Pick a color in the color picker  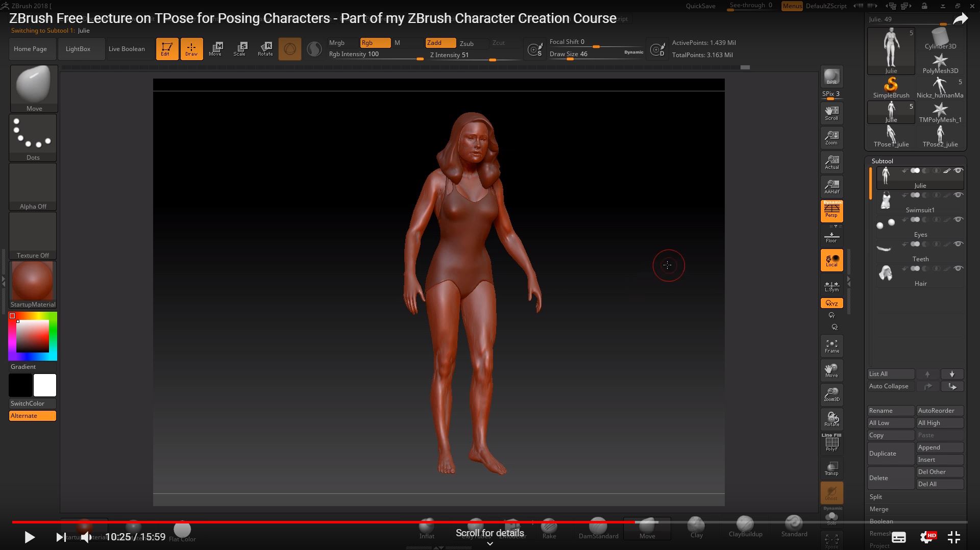pyautogui.click(x=33, y=336)
